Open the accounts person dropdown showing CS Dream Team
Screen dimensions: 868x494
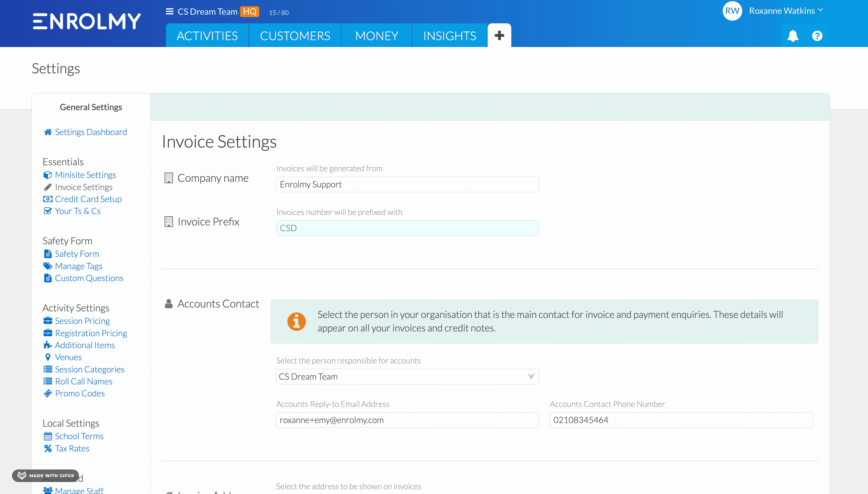[x=407, y=377]
